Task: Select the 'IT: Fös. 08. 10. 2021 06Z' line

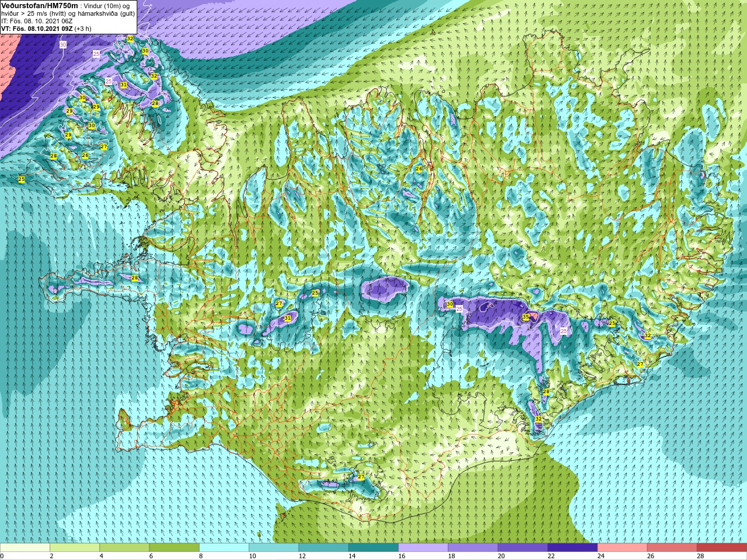Action: point(37,20)
